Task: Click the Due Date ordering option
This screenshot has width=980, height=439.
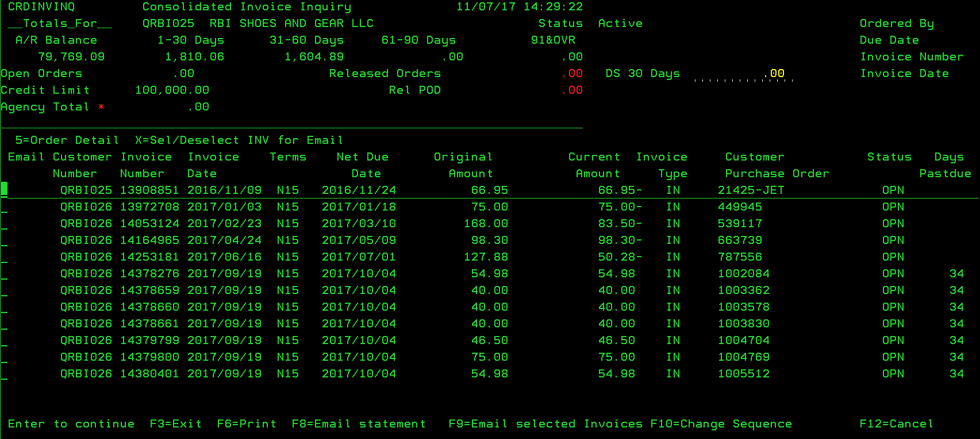Action: tap(889, 40)
